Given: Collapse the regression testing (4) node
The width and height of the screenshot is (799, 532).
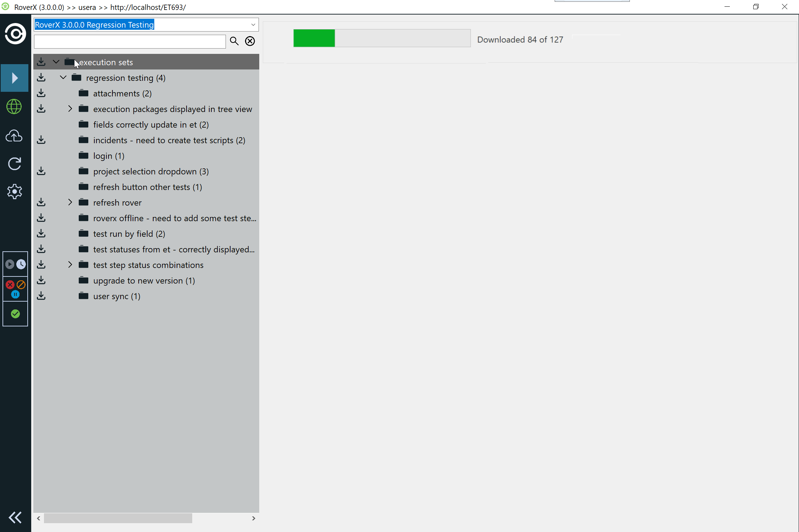Looking at the screenshot, I should click(63, 78).
